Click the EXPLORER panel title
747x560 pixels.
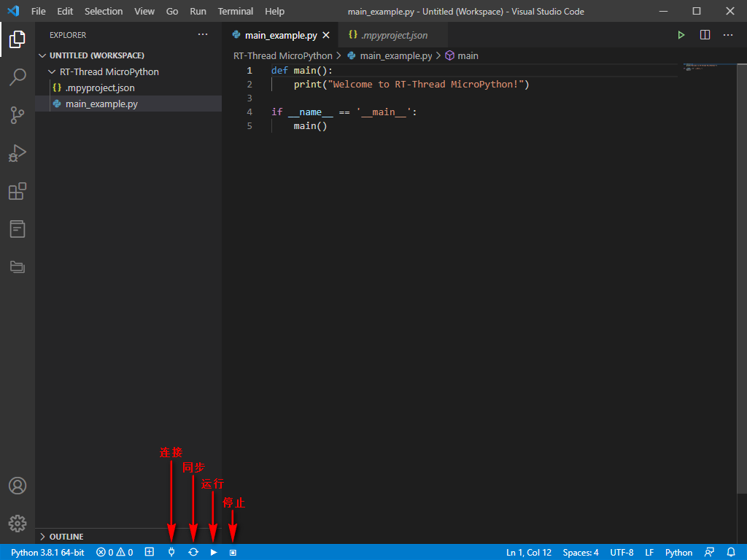click(x=68, y=35)
